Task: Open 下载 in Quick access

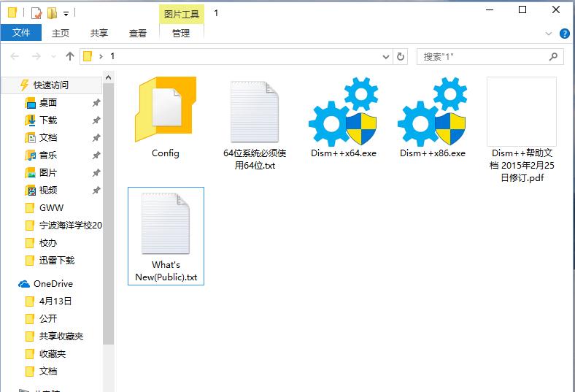Action: 48,120
